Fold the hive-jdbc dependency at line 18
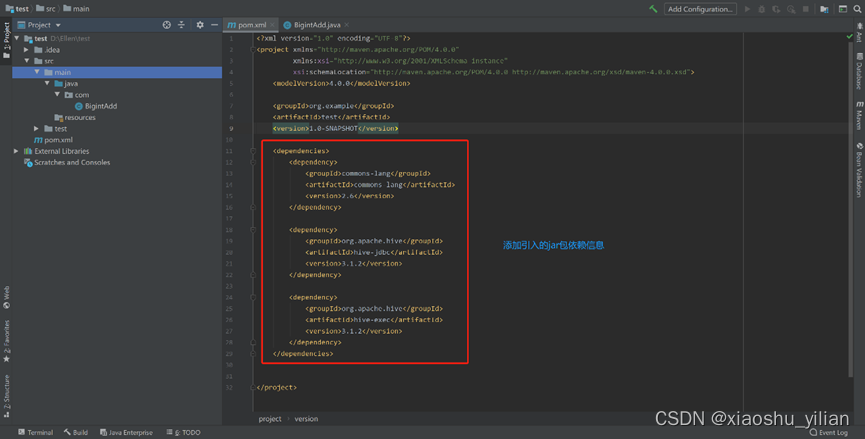The width and height of the screenshot is (865, 439). [253, 229]
